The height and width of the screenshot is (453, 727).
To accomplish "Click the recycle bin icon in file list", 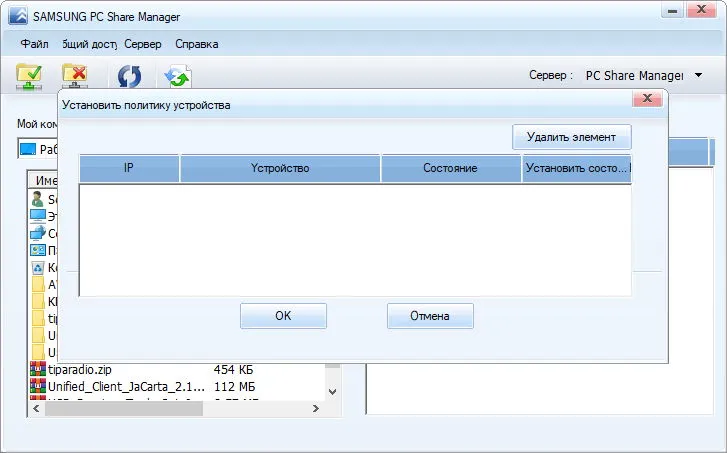I will (38, 268).
